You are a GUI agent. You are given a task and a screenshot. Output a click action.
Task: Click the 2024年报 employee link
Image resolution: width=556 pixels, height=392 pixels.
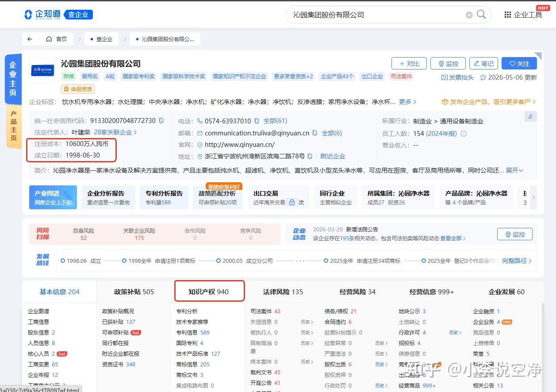tap(441, 133)
